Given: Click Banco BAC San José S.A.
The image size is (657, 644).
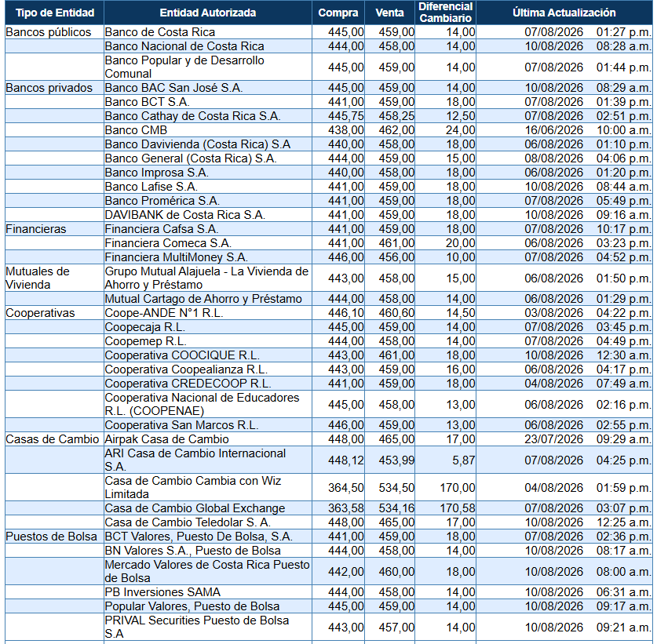Looking at the screenshot, I should click(x=174, y=88).
